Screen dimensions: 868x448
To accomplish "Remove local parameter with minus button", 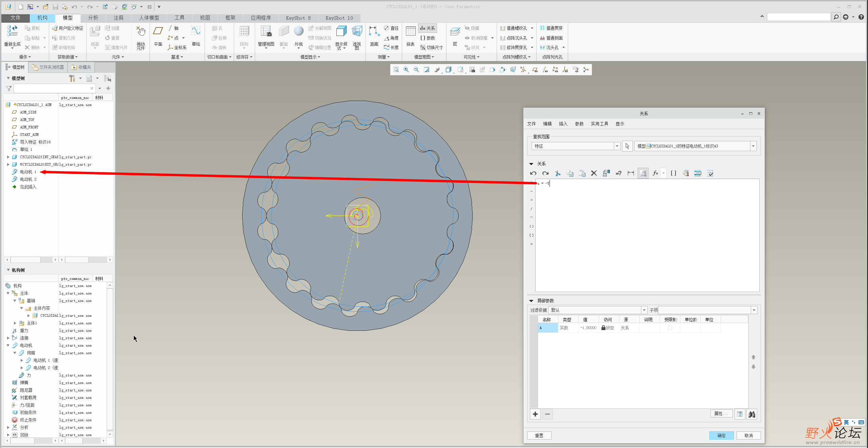I will click(547, 414).
